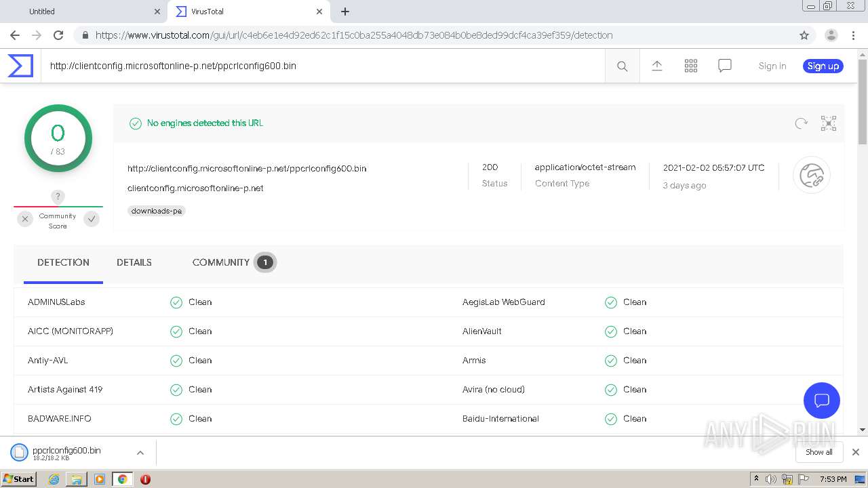
Task: Close the Untitled tab
Action: [x=157, y=12]
